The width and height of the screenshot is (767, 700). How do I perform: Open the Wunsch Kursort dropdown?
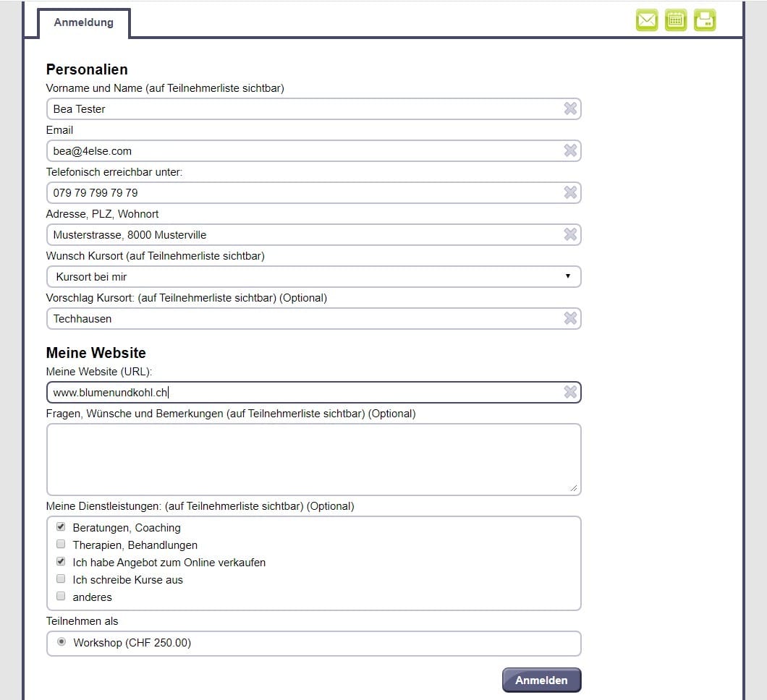pyautogui.click(x=313, y=277)
